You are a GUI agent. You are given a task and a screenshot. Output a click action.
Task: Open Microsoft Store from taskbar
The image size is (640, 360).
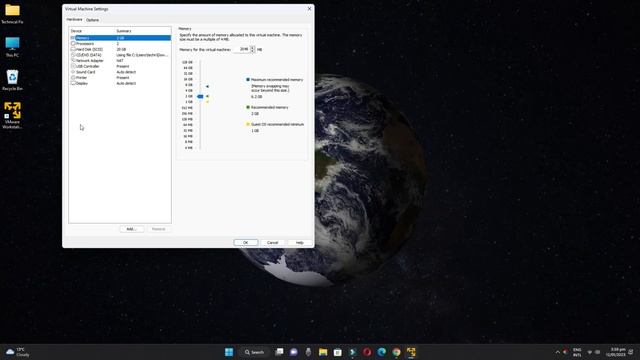(338, 352)
